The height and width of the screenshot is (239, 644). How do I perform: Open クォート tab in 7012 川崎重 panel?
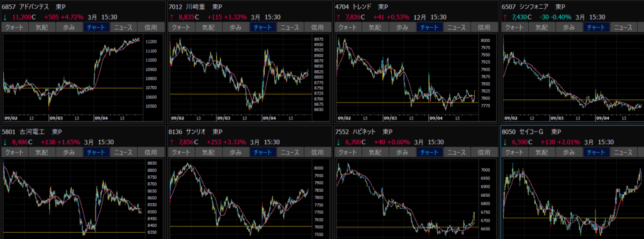pos(182,28)
